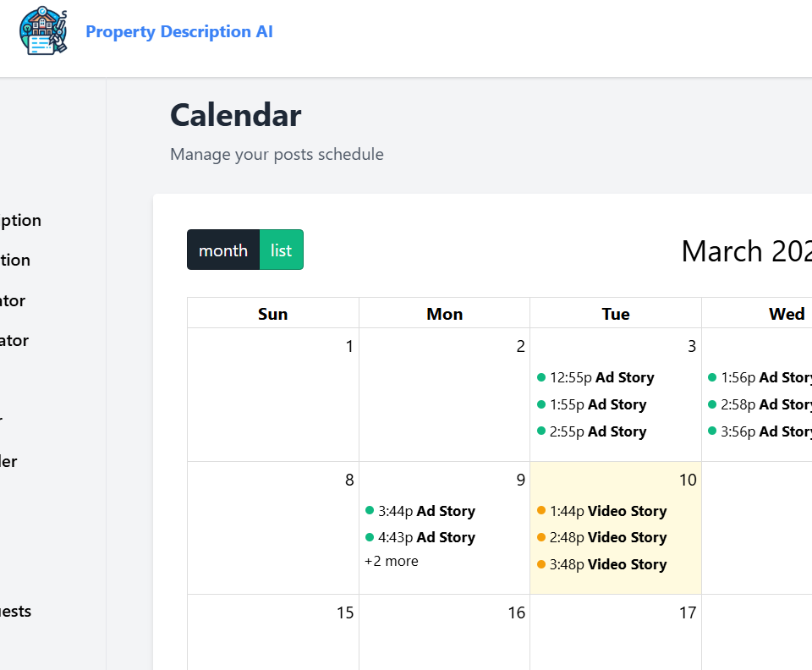Image resolution: width=812 pixels, height=670 pixels.
Task: Expand the '+2 more' events on Monday 9
Action: 392,561
